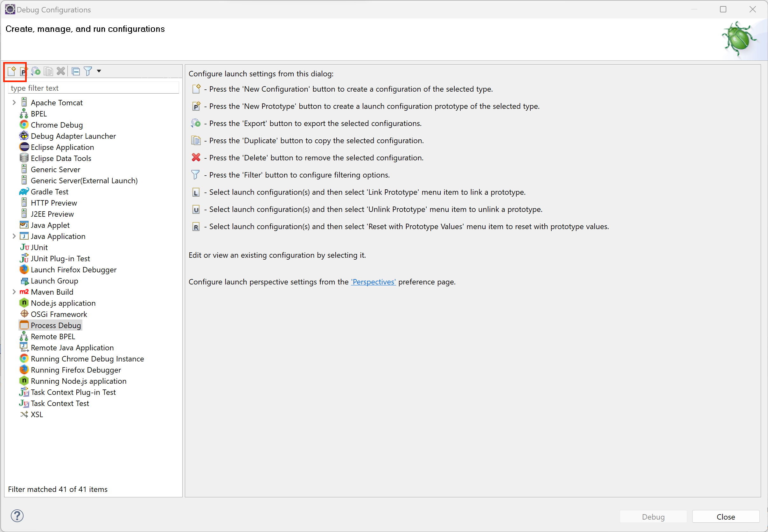Select Launch Group entry
The width and height of the screenshot is (768, 532).
[x=54, y=281]
